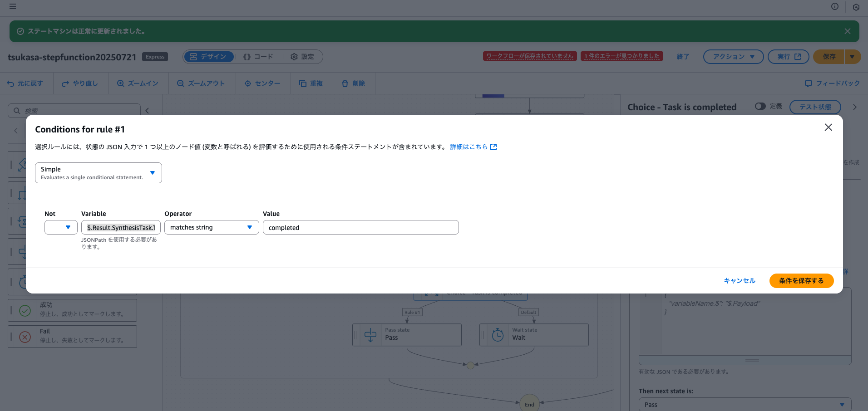Switch to the コード code tab
Screen dimensions: 868x411
258,57
